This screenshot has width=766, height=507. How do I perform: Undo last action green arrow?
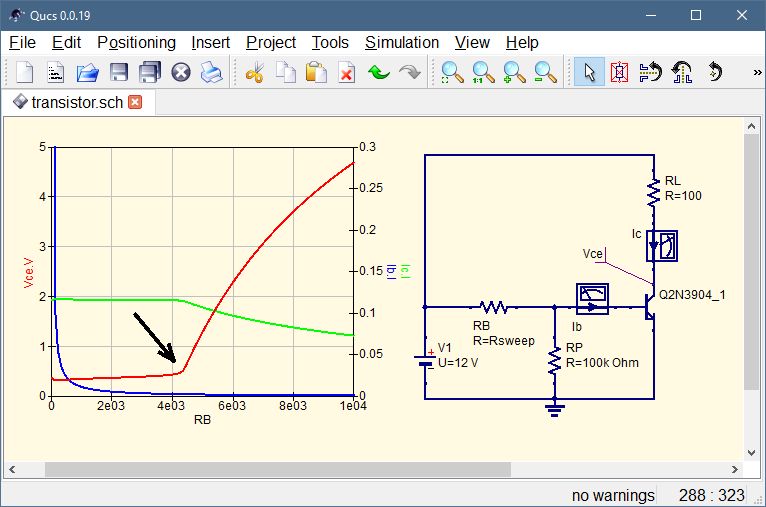[379, 73]
